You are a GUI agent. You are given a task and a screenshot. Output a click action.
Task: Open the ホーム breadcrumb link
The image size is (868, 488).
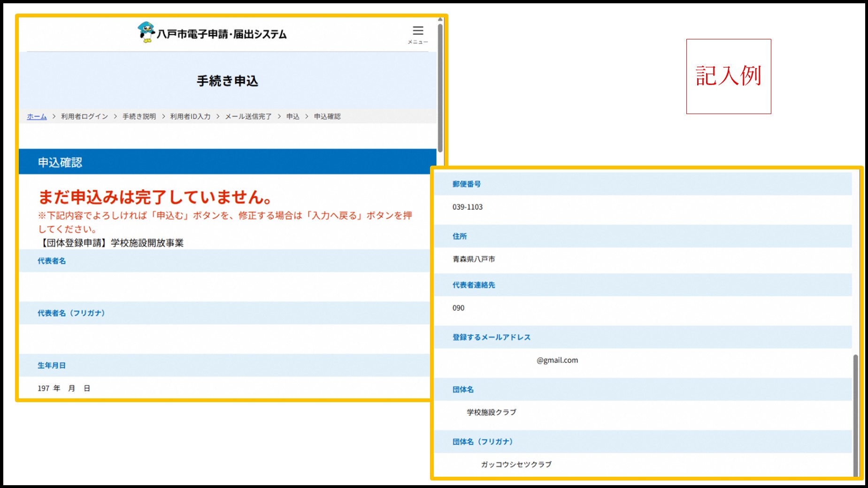coord(36,116)
